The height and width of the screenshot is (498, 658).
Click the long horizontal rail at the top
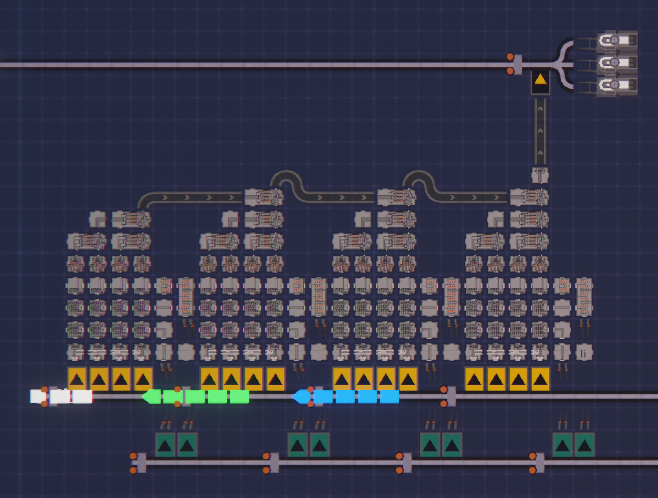pyautogui.click(x=254, y=65)
